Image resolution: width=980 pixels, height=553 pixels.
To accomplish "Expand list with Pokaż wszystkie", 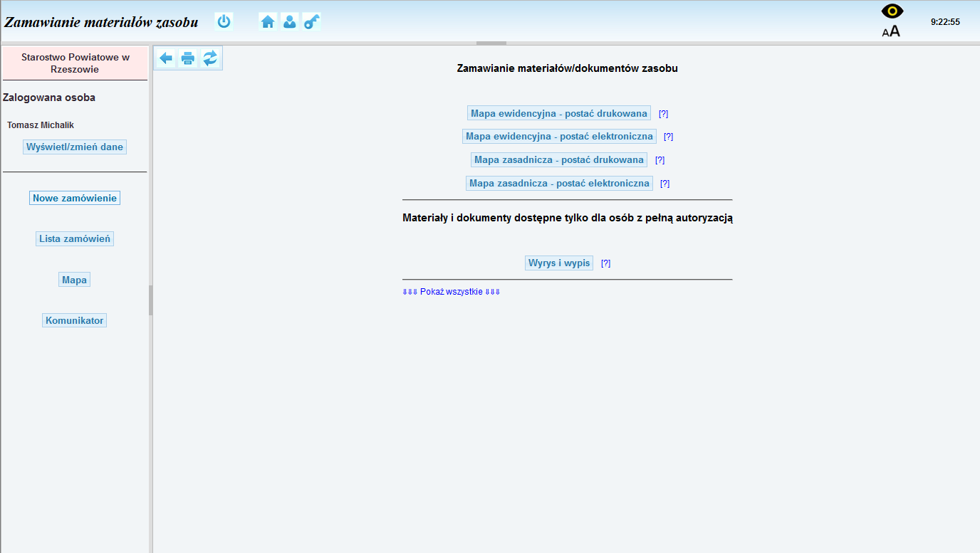I will pos(451,292).
